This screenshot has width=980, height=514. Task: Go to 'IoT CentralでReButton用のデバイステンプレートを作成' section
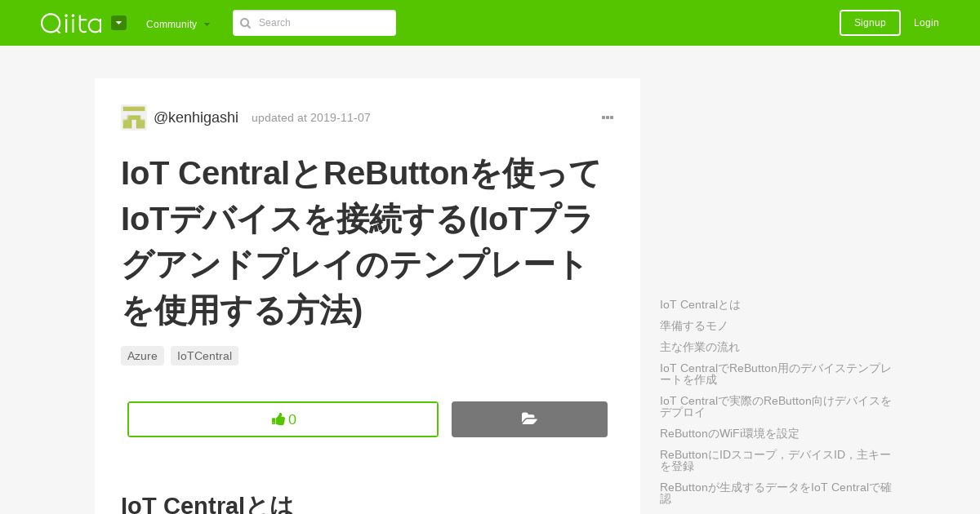[x=776, y=374]
